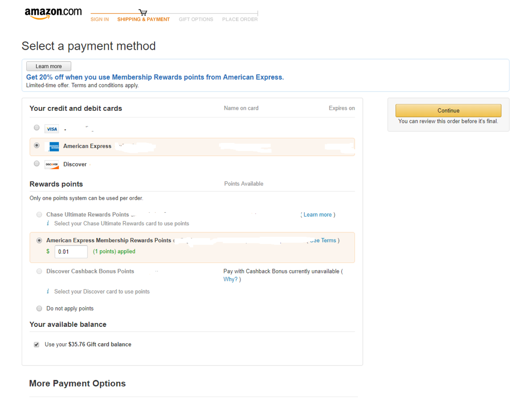Choose the Do not apply points option
This screenshot has height=400, width=532.
tap(39, 308)
